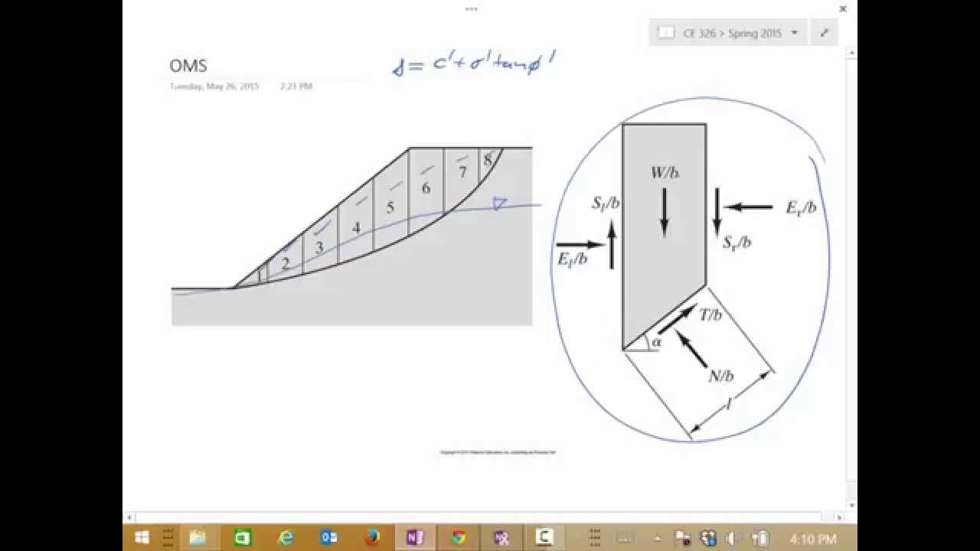Image resolution: width=980 pixels, height=551 pixels.
Task: Click slice number 5 in the slope
Action: point(390,207)
